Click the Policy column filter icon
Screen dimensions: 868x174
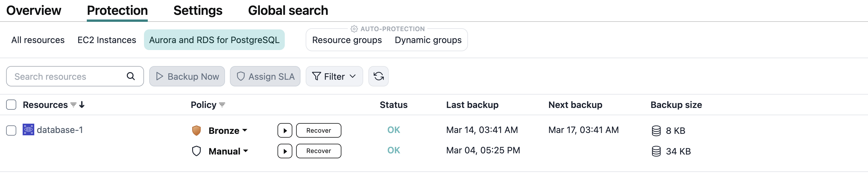click(222, 105)
